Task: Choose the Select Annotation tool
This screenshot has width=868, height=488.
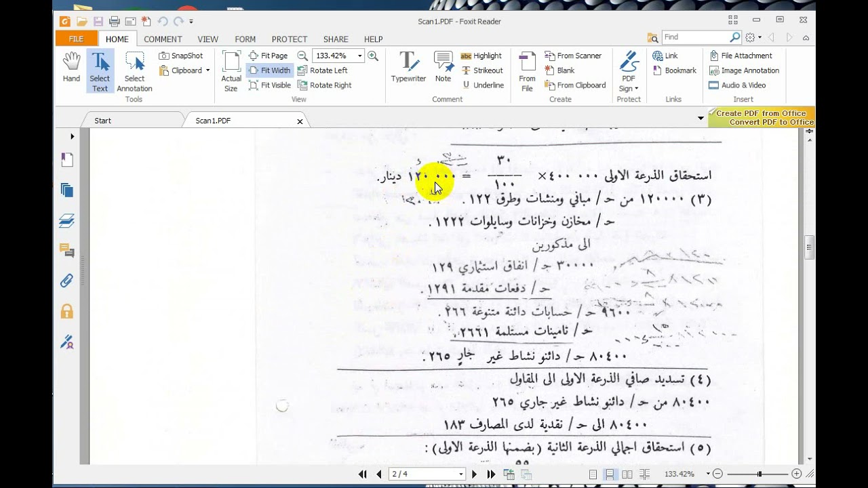Action: 134,70
